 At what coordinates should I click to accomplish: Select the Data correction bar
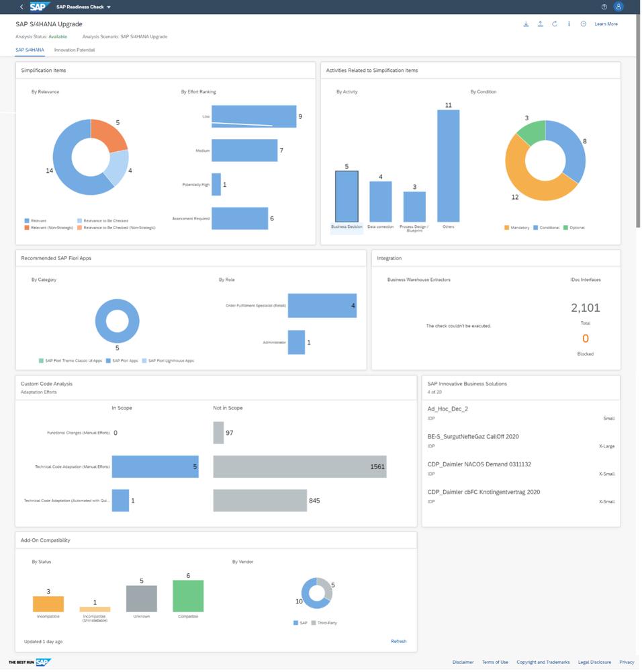coord(380,202)
